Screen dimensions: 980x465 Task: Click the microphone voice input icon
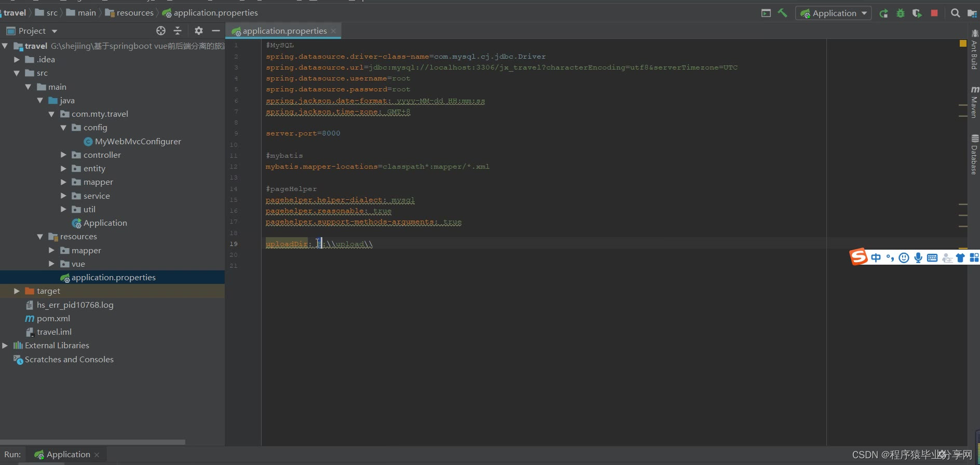(x=918, y=257)
